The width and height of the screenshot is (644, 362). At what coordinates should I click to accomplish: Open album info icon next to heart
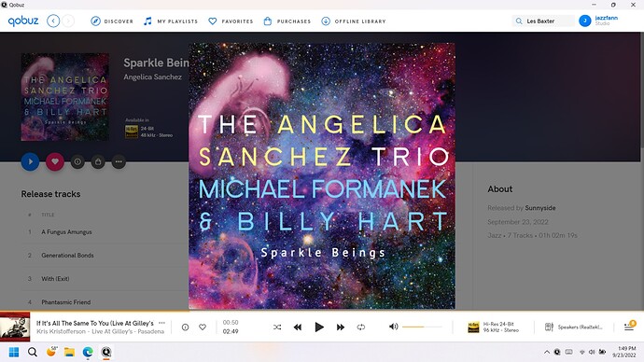77,161
